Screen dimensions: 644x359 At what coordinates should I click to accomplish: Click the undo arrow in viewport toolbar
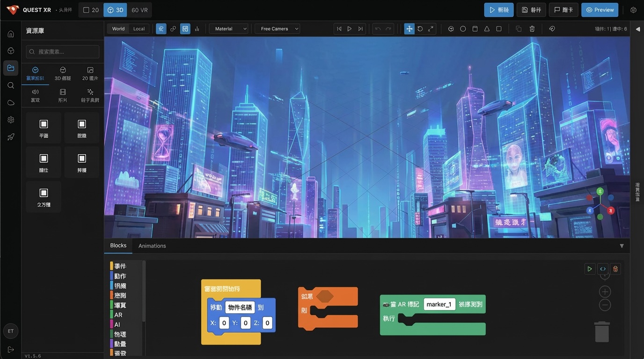[x=378, y=29]
